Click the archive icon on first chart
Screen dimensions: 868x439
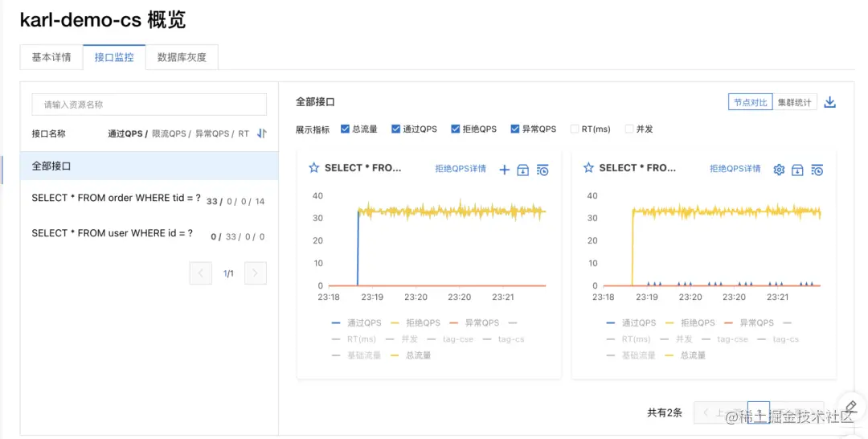coord(522,170)
